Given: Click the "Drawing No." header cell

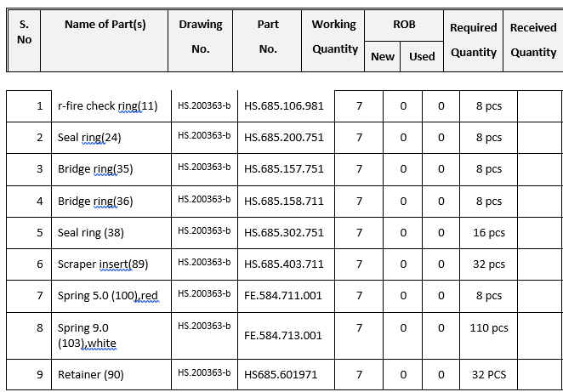Looking at the screenshot, I should (201, 37).
